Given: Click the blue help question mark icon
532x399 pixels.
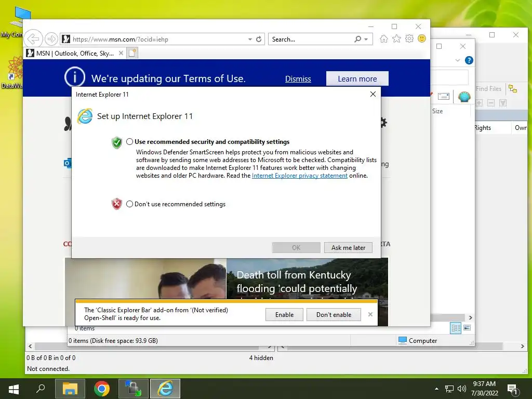Looking at the screenshot, I should point(469,60).
